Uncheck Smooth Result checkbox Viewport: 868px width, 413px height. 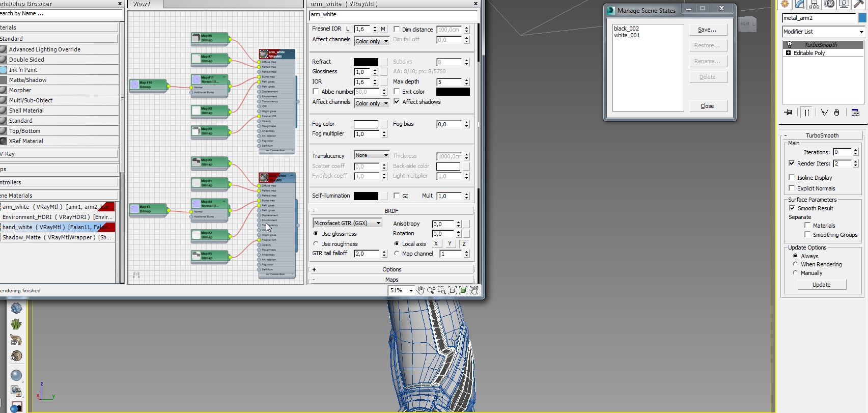click(792, 208)
